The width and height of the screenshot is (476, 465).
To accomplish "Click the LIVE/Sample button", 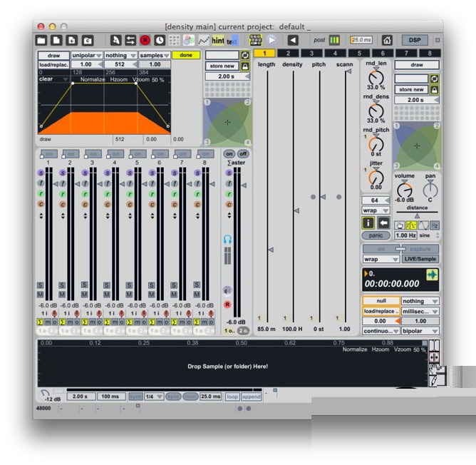I will 420,259.
